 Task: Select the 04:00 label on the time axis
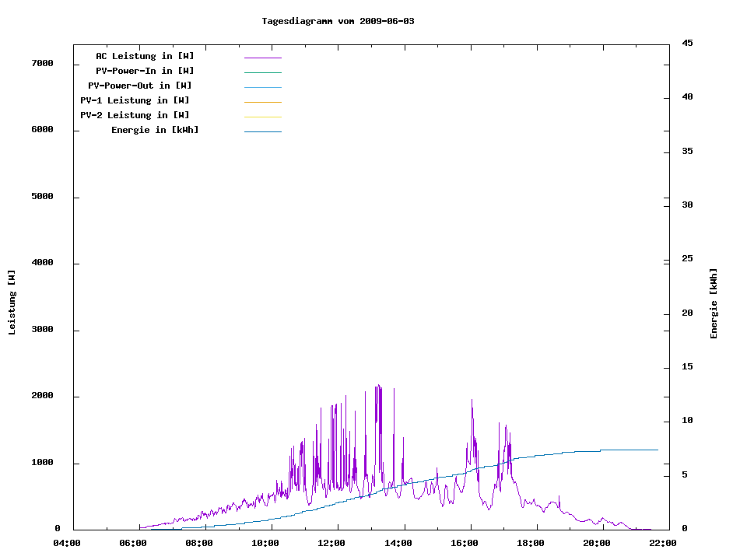tap(66, 543)
